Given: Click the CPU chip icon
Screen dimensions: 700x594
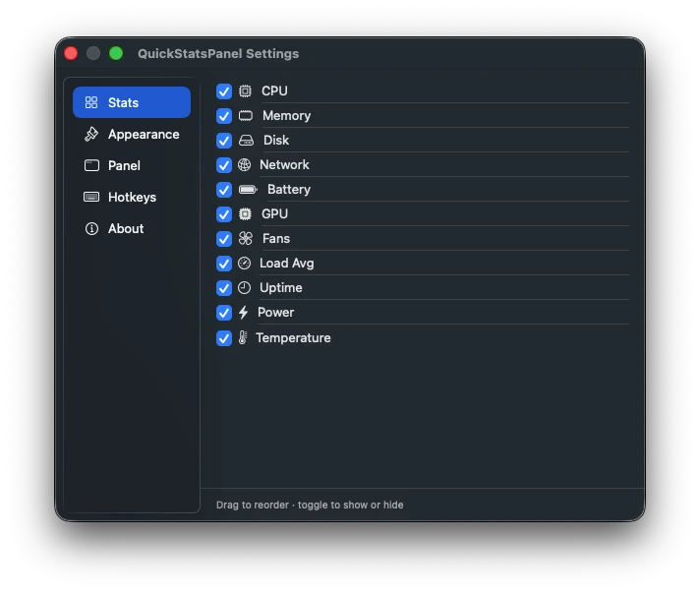Looking at the screenshot, I should click(245, 91).
